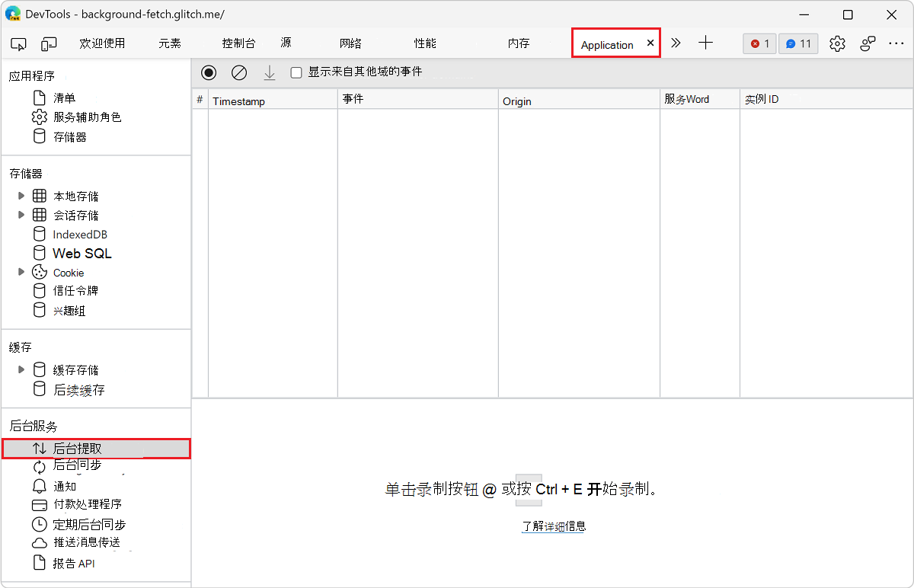Maximize the DevTools window

(x=848, y=14)
